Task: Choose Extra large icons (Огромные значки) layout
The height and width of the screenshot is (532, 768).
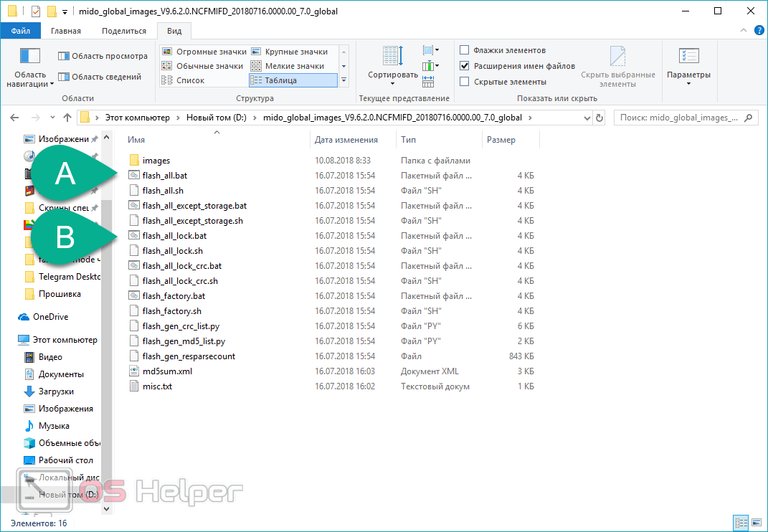Action: tap(204, 52)
